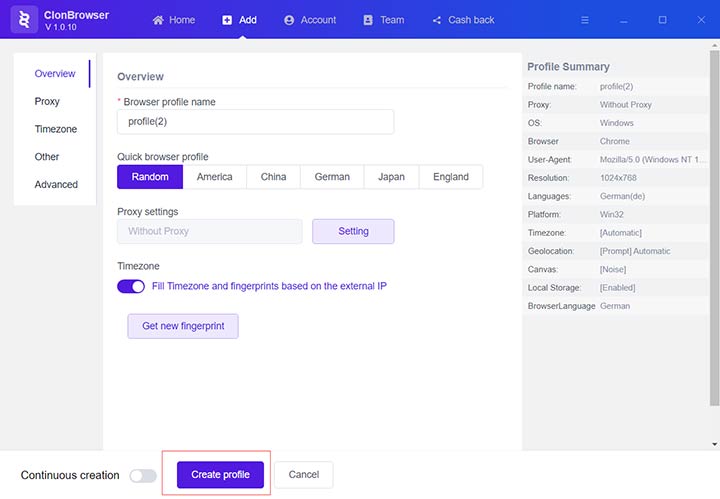Open the Team tab label
This screenshot has height=499, width=720.
tap(392, 20)
